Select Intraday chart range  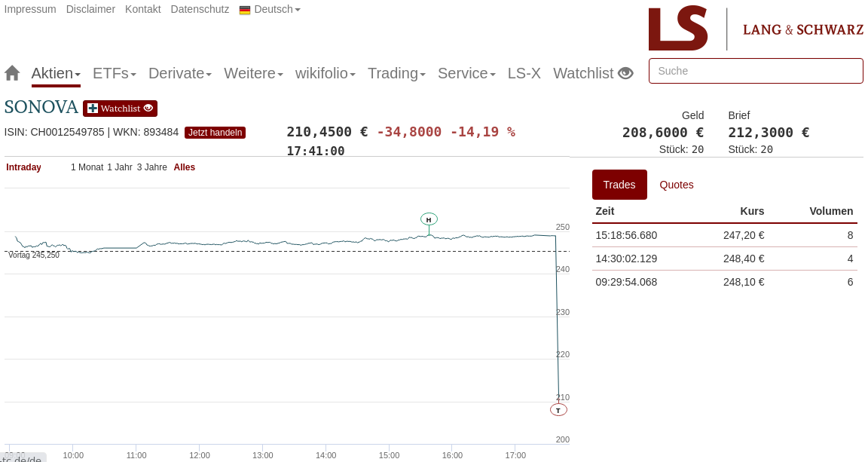[x=23, y=167]
